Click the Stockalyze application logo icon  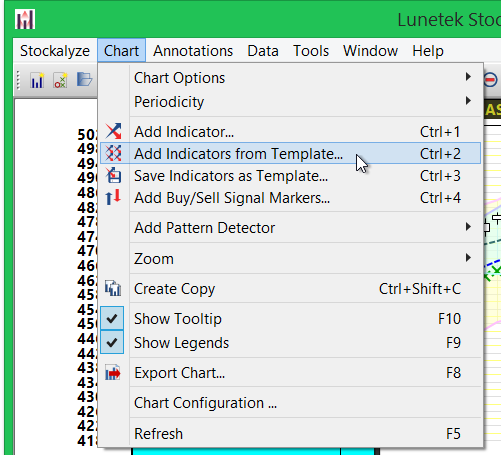[25, 19]
